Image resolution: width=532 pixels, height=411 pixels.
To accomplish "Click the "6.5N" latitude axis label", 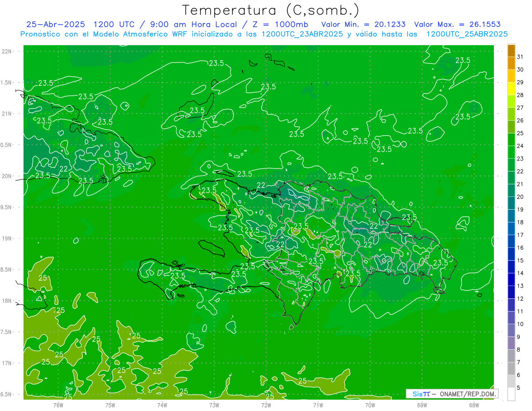I will click(6, 394).
